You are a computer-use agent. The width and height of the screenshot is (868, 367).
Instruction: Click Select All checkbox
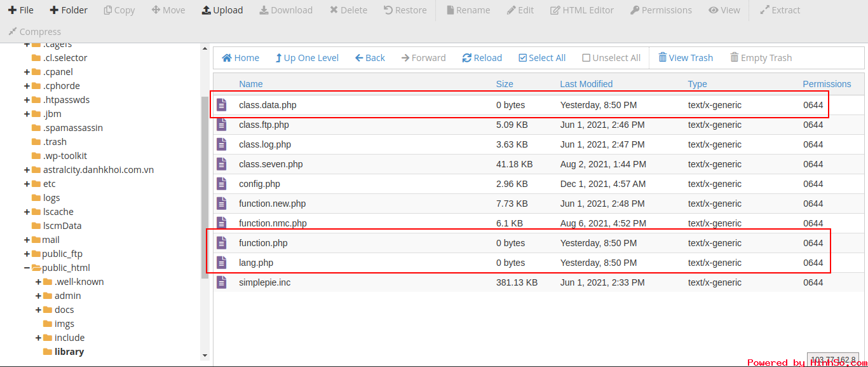pyautogui.click(x=523, y=58)
